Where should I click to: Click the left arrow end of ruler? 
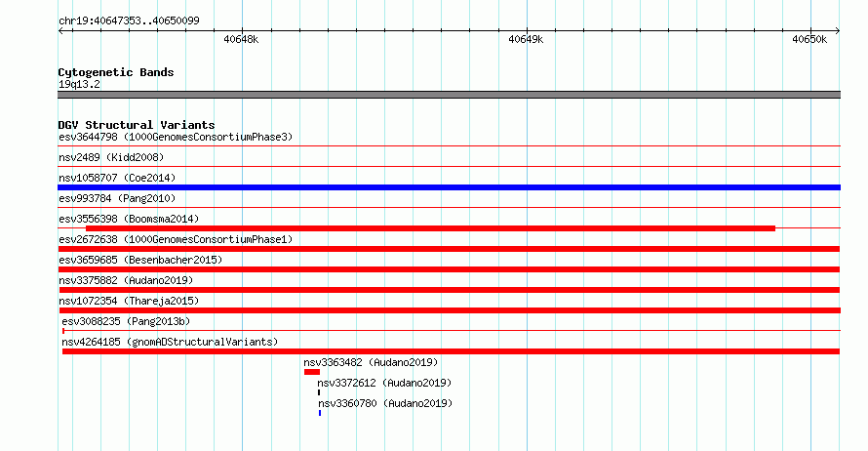(x=60, y=30)
